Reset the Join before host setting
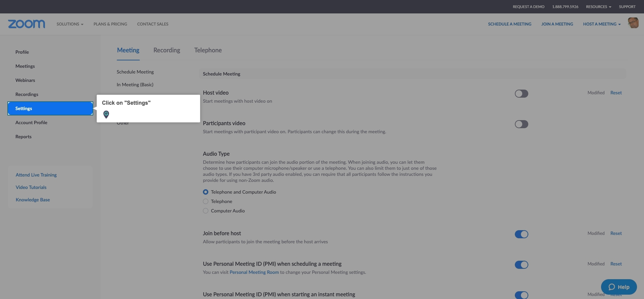The image size is (644, 299). [616, 233]
